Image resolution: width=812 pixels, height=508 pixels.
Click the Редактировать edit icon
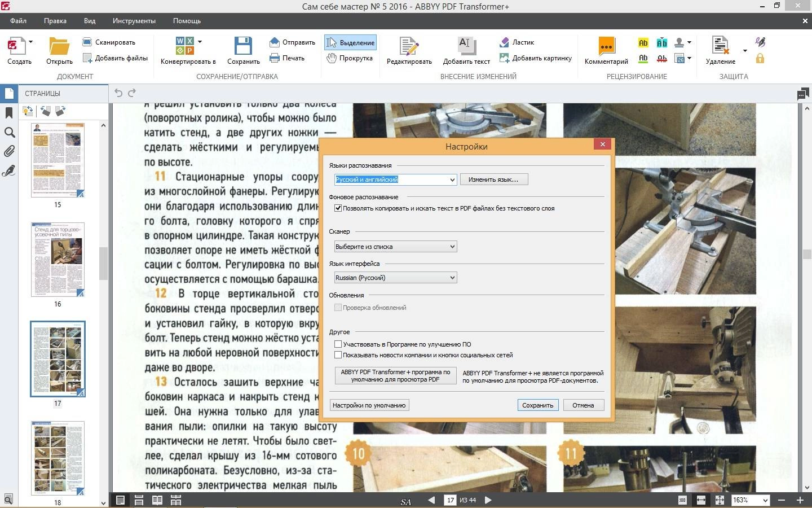tap(409, 46)
